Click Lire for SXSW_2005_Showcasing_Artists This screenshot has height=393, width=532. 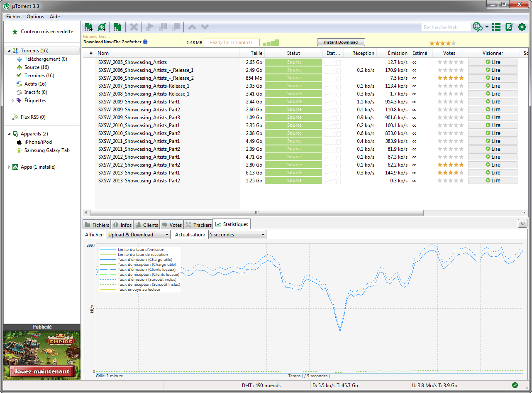(x=493, y=62)
